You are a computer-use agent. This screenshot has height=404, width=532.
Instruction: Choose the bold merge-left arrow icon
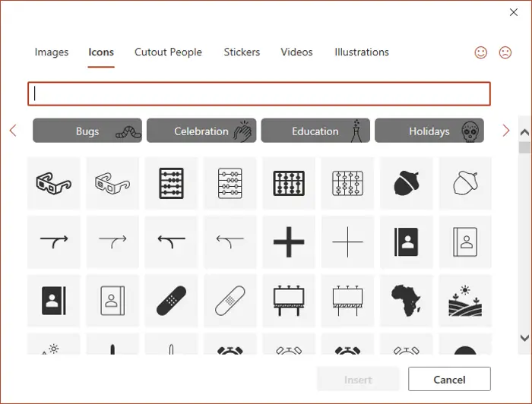(171, 242)
